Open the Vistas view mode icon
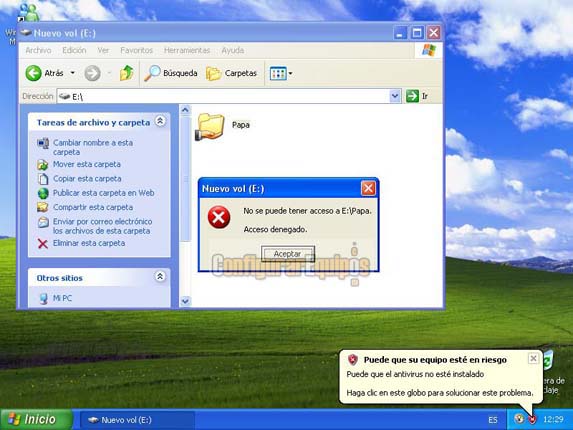573x430 pixels. click(x=278, y=73)
